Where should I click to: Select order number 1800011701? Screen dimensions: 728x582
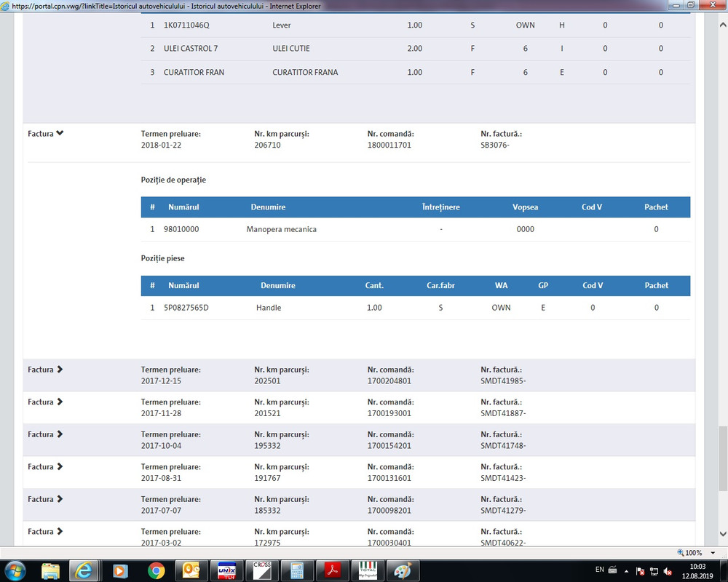point(389,145)
